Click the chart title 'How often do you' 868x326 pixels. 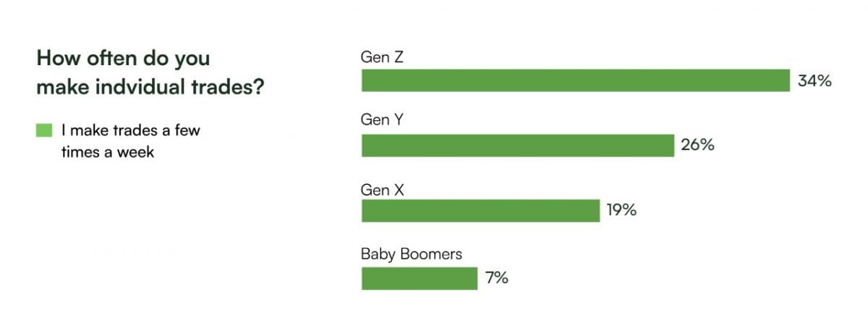(124, 57)
